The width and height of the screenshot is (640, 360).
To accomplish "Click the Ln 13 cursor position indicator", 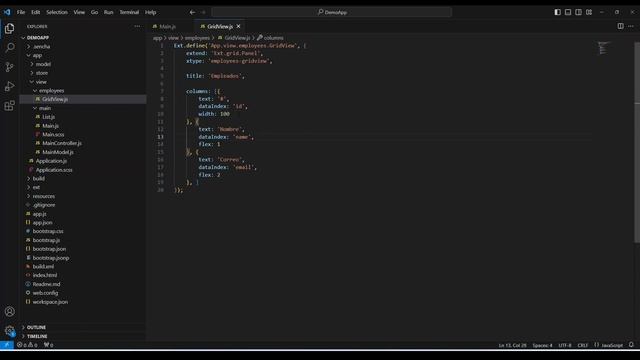I will coord(512,345).
